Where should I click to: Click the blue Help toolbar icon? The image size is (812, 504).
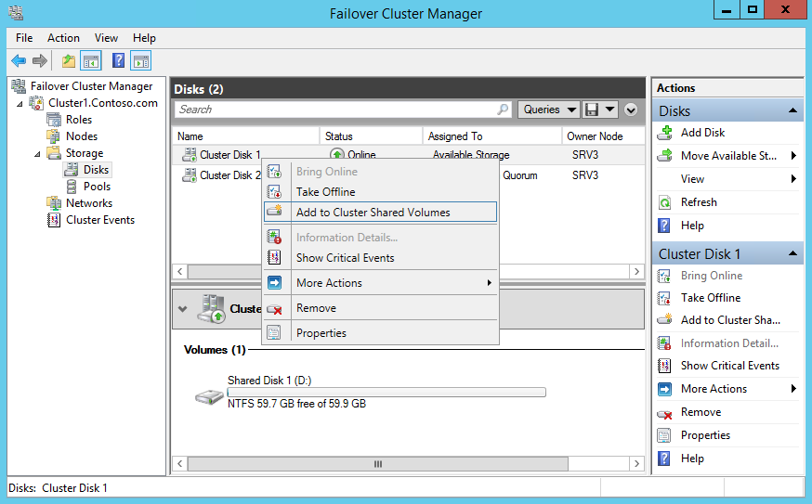pyautogui.click(x=118, y=61)
